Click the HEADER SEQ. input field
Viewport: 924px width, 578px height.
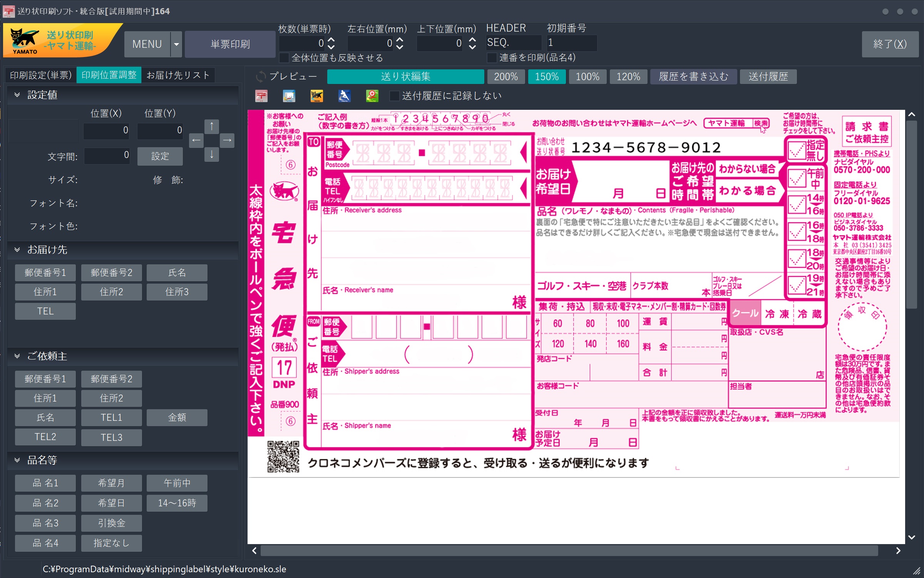514,43
